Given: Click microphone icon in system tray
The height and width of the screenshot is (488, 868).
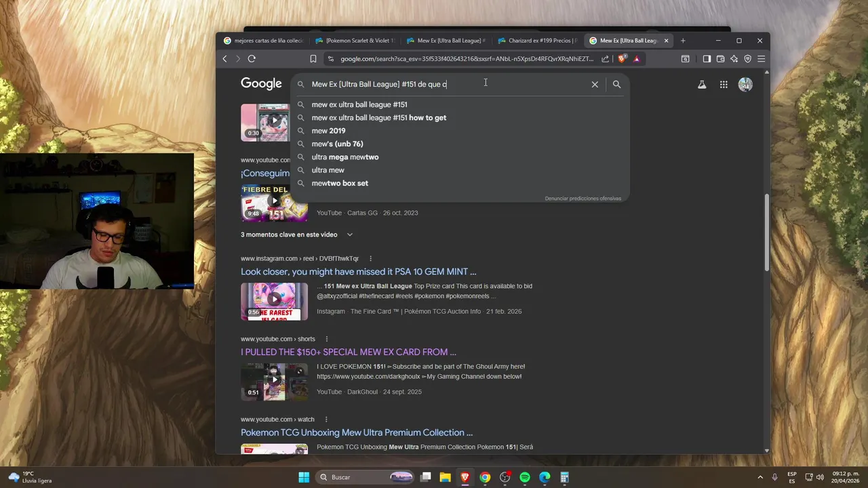Looking at the screenshot, I should pyautogui.click(x=774, y=477).
